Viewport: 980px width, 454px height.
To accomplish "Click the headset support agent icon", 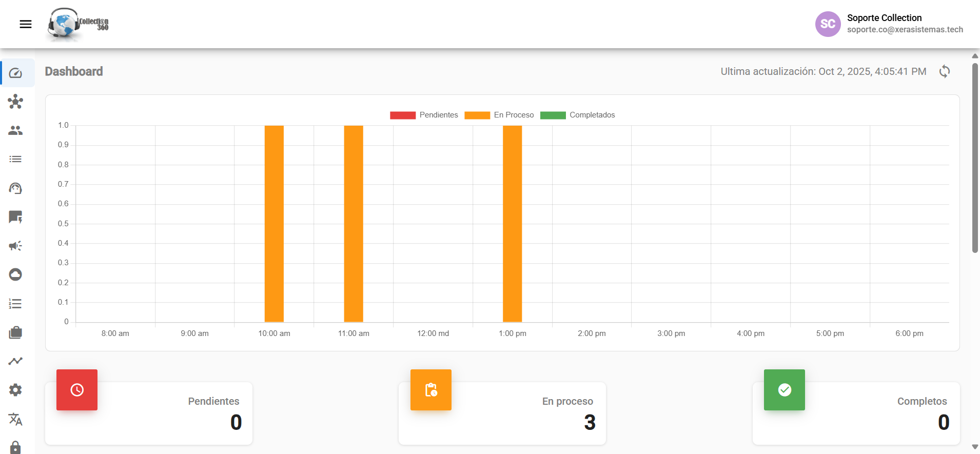I will [15, 188].
